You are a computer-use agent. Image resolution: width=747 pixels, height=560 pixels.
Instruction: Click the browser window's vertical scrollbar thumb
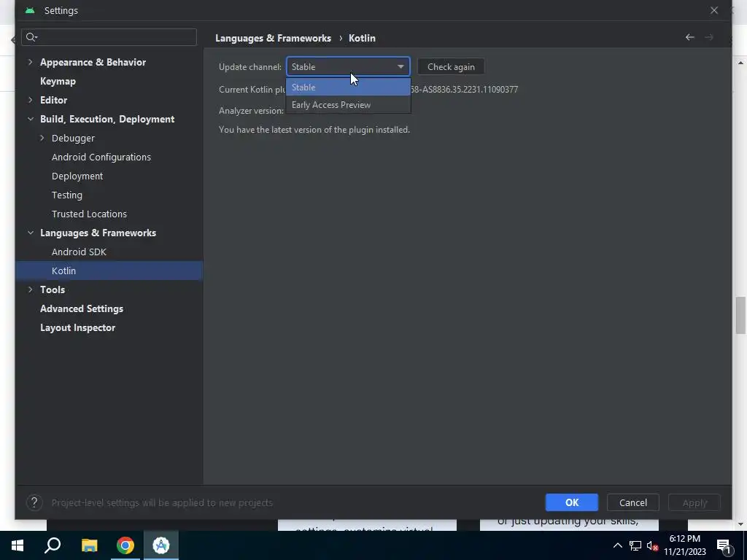click(x=741, y=315)
